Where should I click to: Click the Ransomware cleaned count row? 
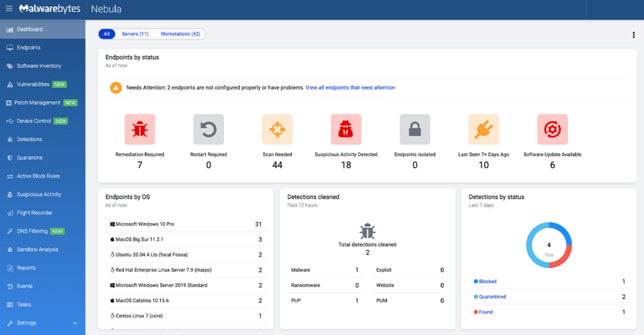(x=325, y=285)
